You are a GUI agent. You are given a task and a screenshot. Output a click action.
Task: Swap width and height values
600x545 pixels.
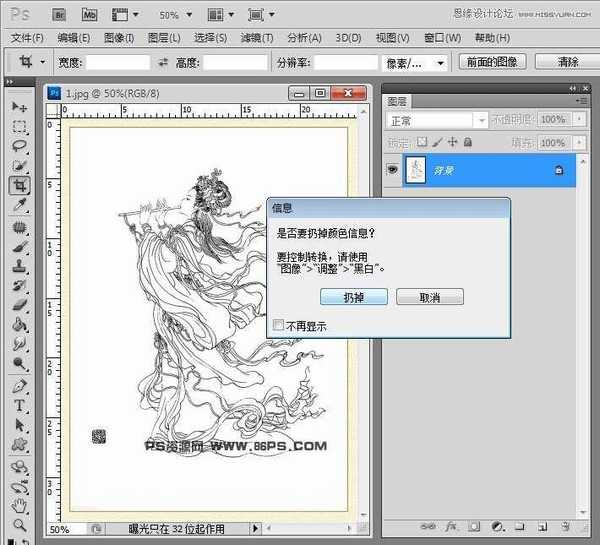coord(163,62)
